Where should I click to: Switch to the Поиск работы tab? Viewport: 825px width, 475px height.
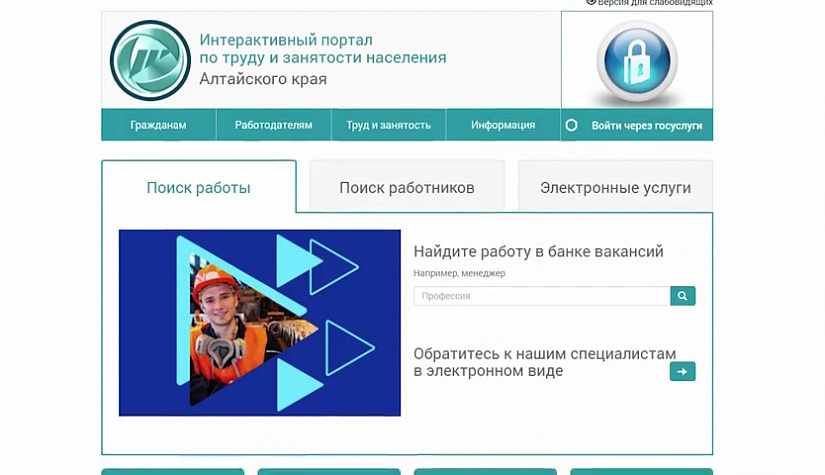(198, 188)
